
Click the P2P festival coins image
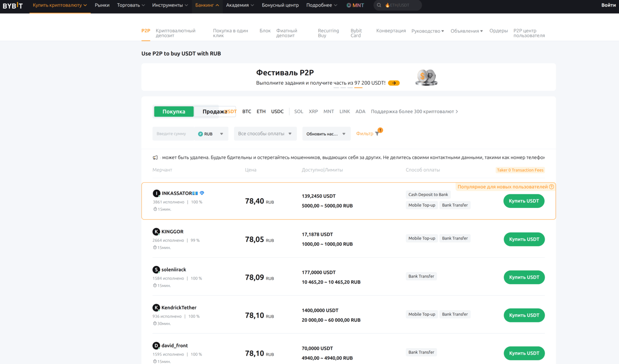[426, 77]
